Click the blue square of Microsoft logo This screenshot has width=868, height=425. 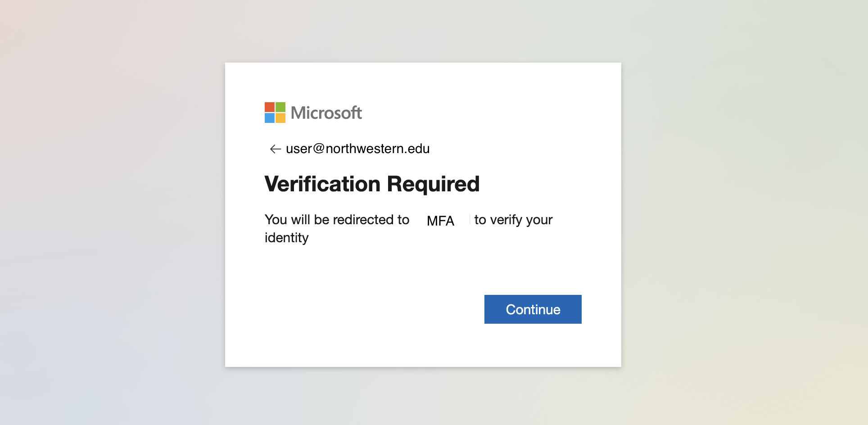pos(269,118)
